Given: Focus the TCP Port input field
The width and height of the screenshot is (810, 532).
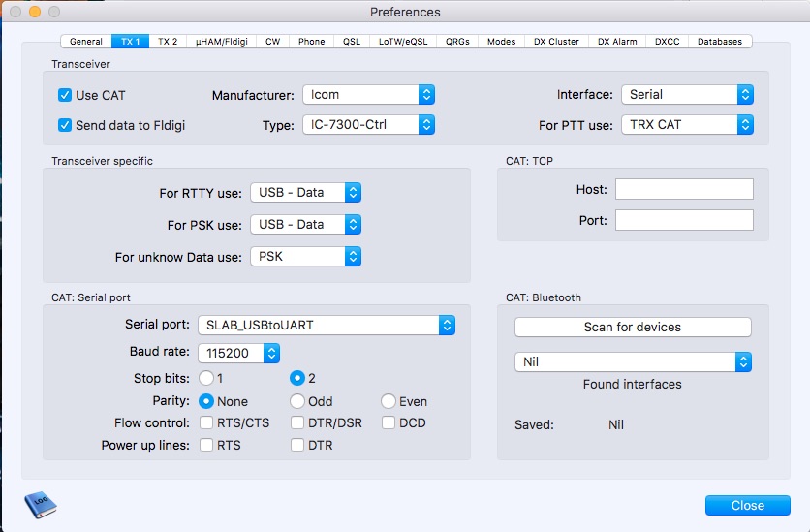Looking at the screenshot, I should pyautogui.click(x=684, y=220).
